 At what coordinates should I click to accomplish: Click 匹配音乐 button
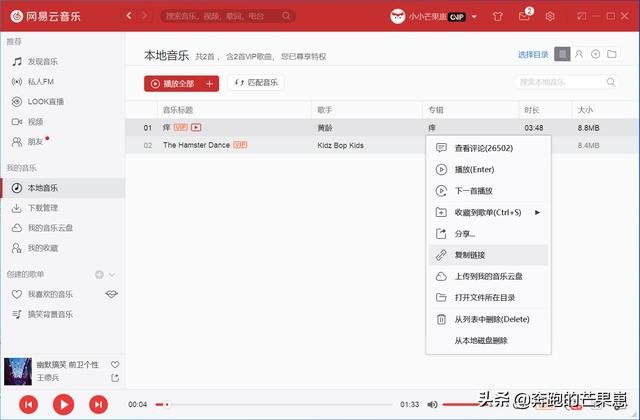256,83
